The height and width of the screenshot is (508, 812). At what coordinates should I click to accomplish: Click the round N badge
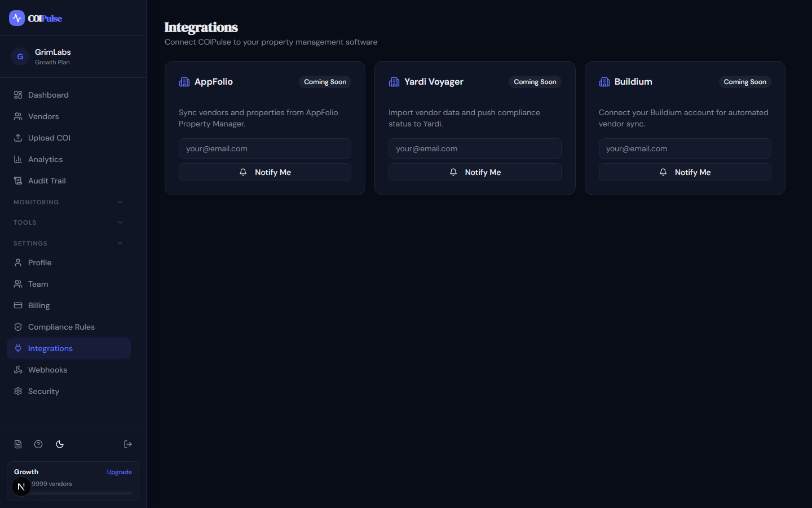point(21,487)
